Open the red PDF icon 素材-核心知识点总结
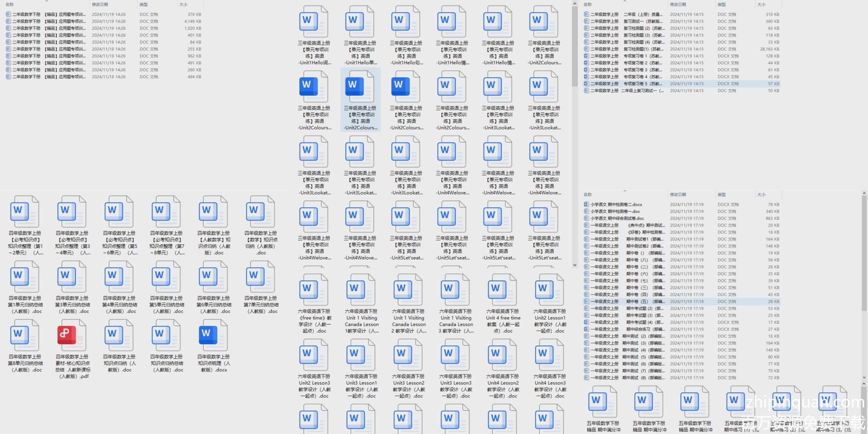 (72, 335)
